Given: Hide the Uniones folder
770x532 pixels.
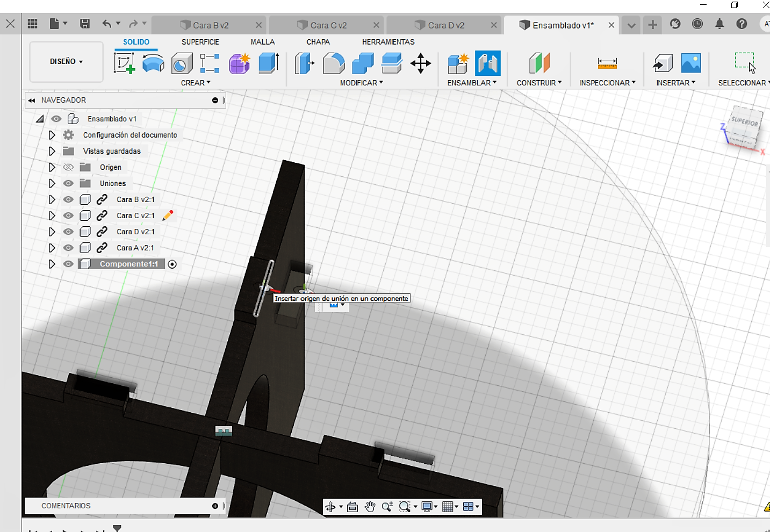Looking at the screenshot, I should pyautogui.click(x=68, y=183).
